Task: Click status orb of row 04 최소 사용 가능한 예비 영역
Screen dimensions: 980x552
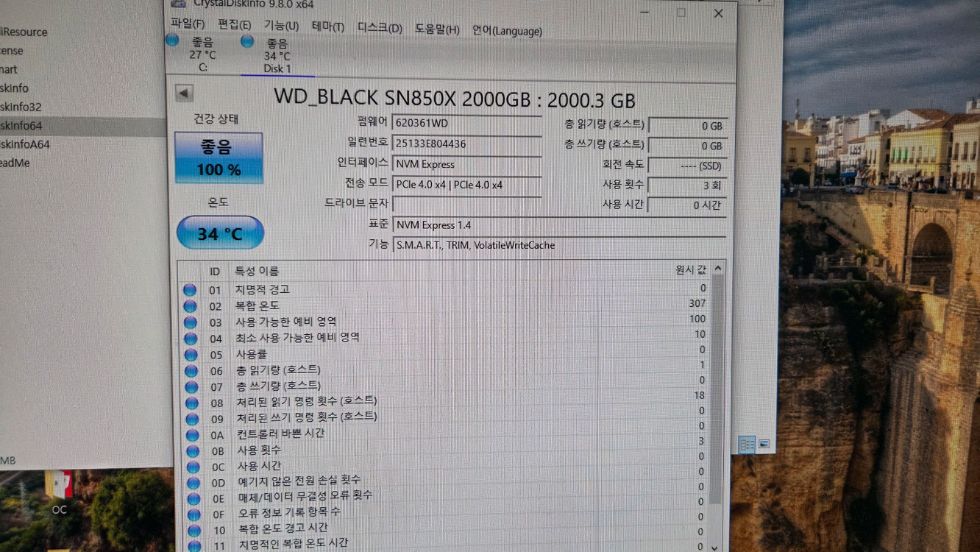Action: tap(191, 339)
